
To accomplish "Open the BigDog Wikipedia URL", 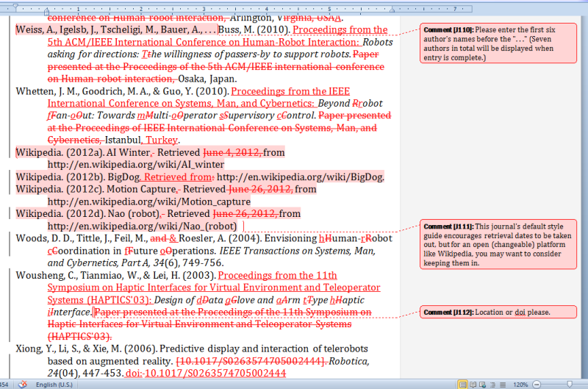I will 301,177.
